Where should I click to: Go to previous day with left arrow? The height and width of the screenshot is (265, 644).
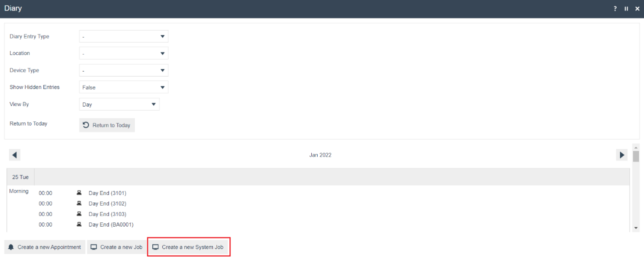tap(15, 155)
